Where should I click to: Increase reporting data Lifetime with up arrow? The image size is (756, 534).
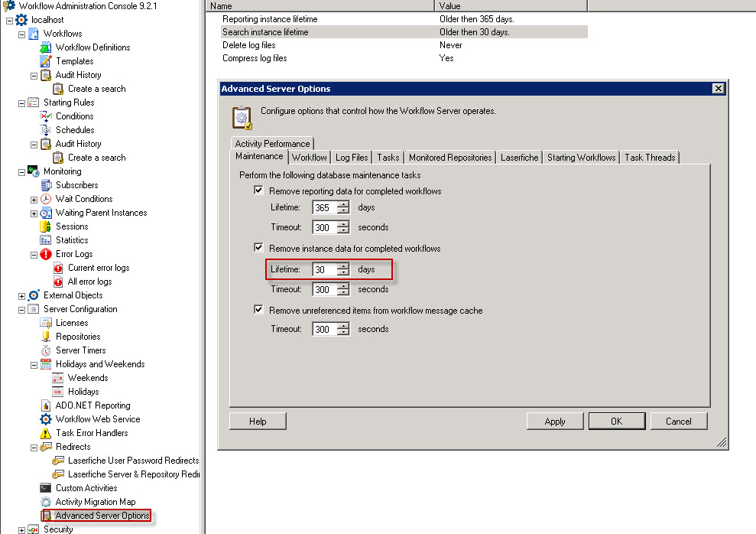pyautogui.click(x=343, y=204)
